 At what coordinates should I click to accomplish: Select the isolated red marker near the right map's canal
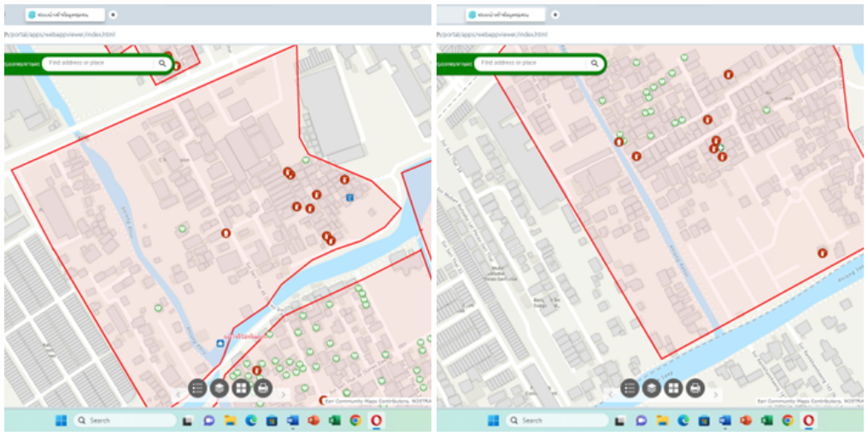point(822,253)
